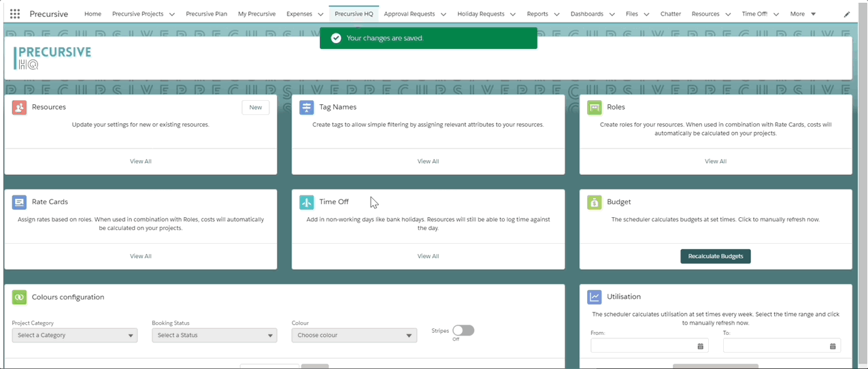Viewport: 868px width, 369px height.
Task: Click View All under Roles
Action: (x=716, y=161)
